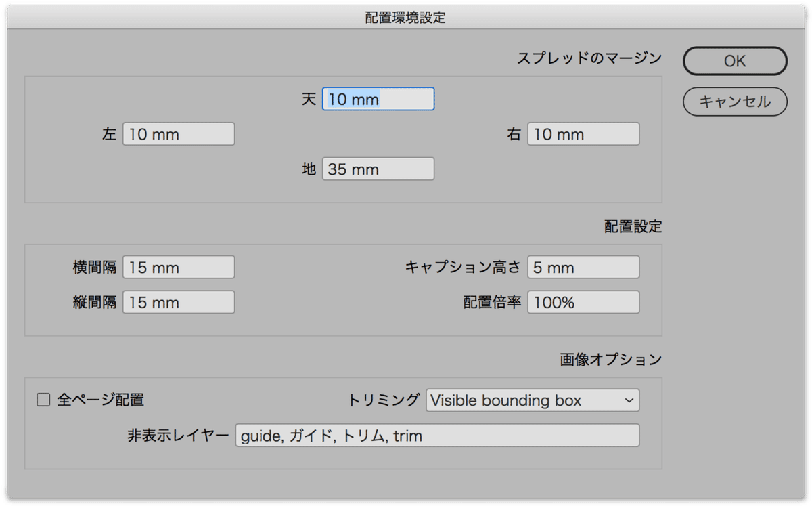Image resolution: width=812 pixels, height=508 pixels.
Task: Click the 縦間隔 vertical spacing field
Action: 179,302
